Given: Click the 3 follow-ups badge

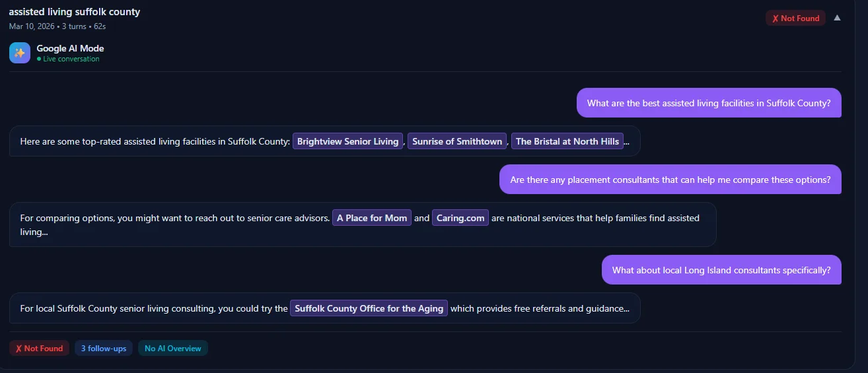Looking at the screenshot, I should tap(104, 349).
